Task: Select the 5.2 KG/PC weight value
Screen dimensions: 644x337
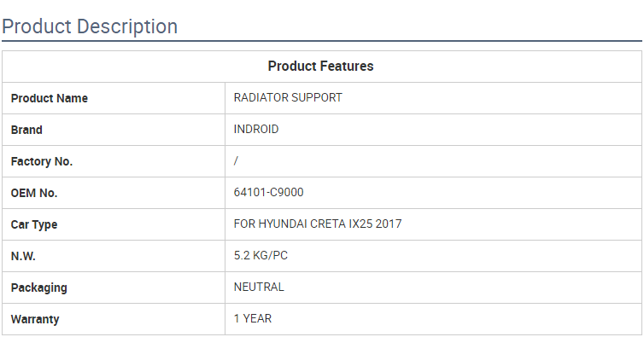Action: [261, 256]
